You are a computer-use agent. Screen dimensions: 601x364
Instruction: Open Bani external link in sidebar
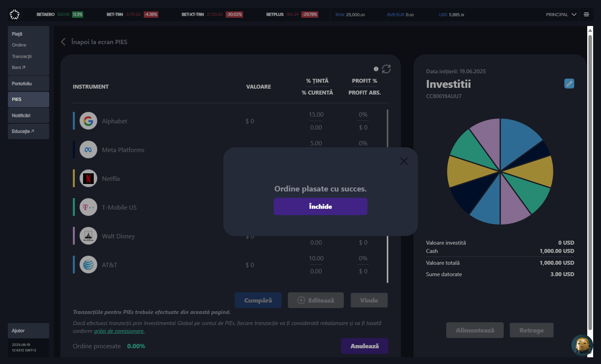pyautogui.click(x=19, y=67)
